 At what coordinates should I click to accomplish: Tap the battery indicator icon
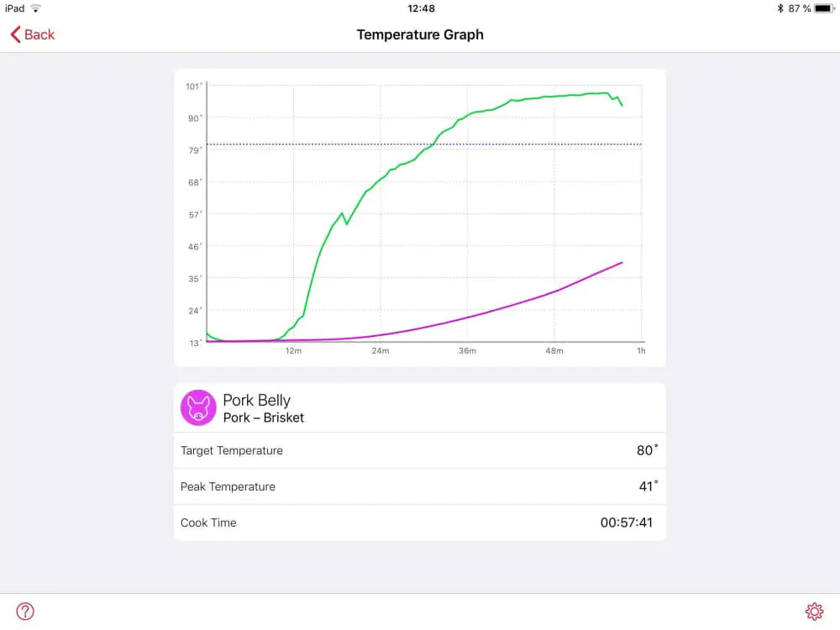pyautogui.click(x=825, y=8)
